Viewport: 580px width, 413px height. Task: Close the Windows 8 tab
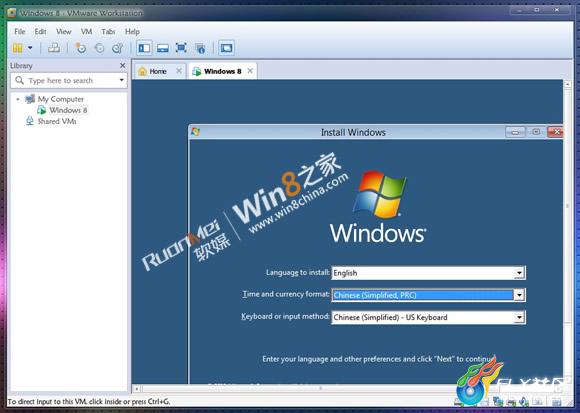(250, 71)
